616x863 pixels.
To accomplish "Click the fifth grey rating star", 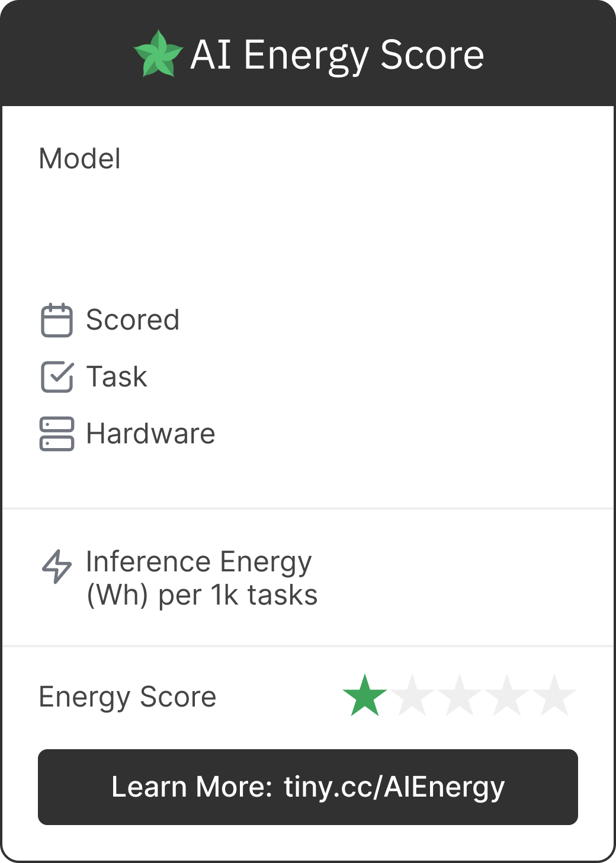I will [554, 696].
